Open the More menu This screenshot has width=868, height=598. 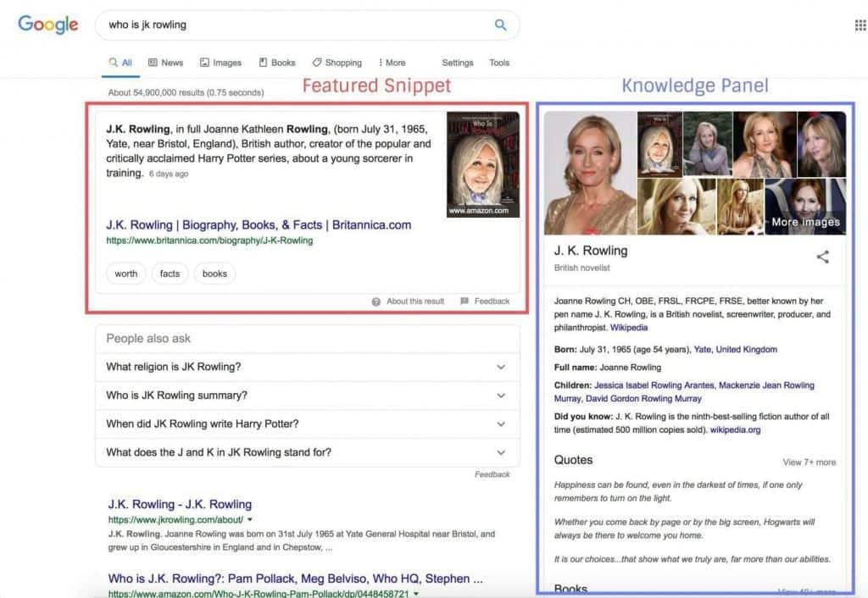[392, 63]
